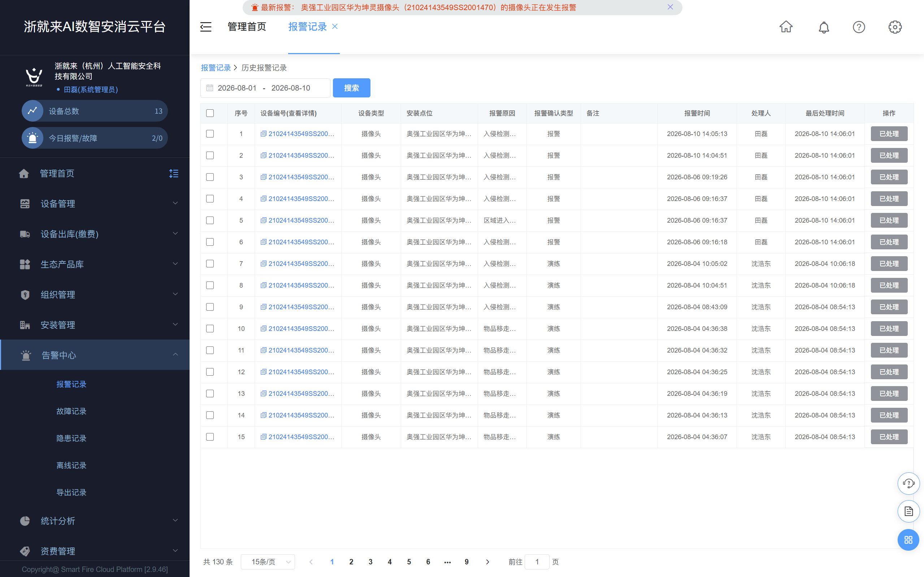Click the blue 搜索 button
The width and height of the screenshot is (924, 577).
(x=351, y=88)
